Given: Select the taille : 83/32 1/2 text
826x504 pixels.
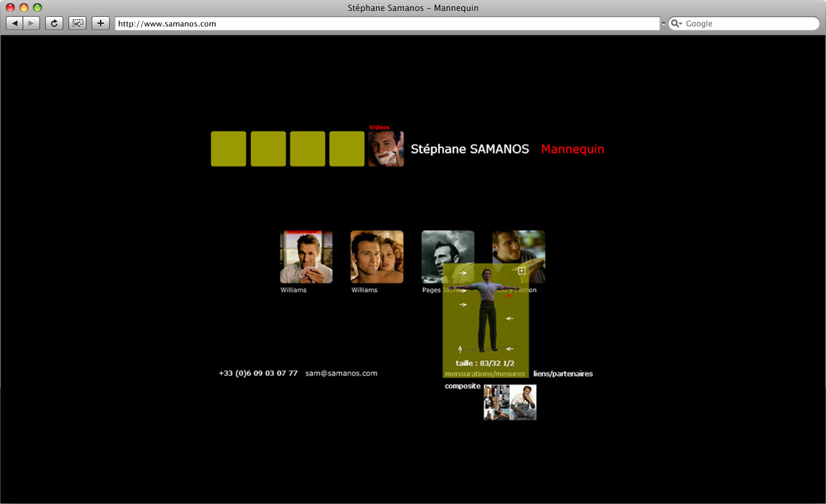Looking at the screenshot, I should pyautogui.click(x=485, y=363).
